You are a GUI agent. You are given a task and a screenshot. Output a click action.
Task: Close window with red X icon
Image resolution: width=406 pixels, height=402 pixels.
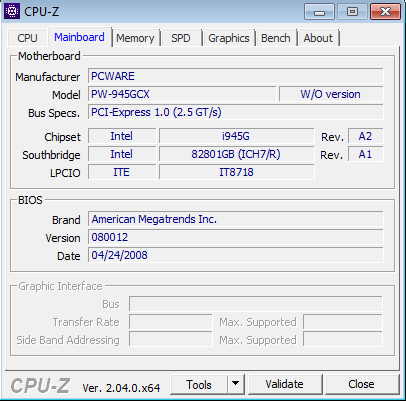point(385,12)
